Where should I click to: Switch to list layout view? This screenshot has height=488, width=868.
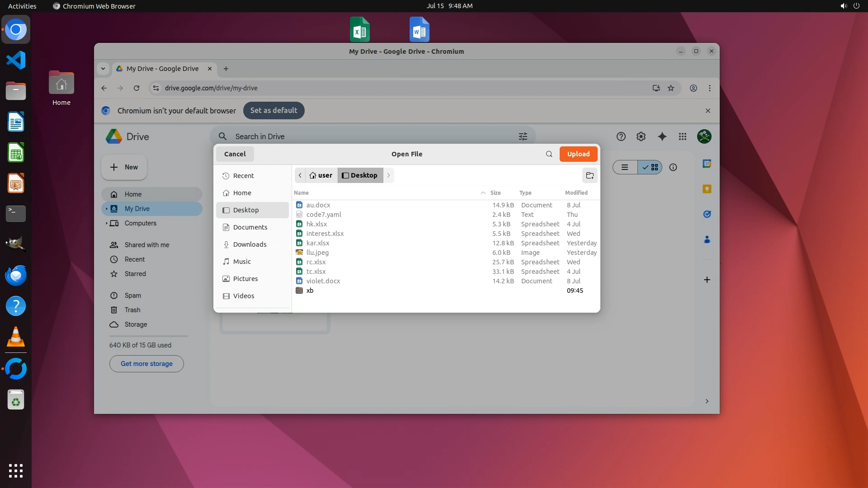(x=625, y=167)
